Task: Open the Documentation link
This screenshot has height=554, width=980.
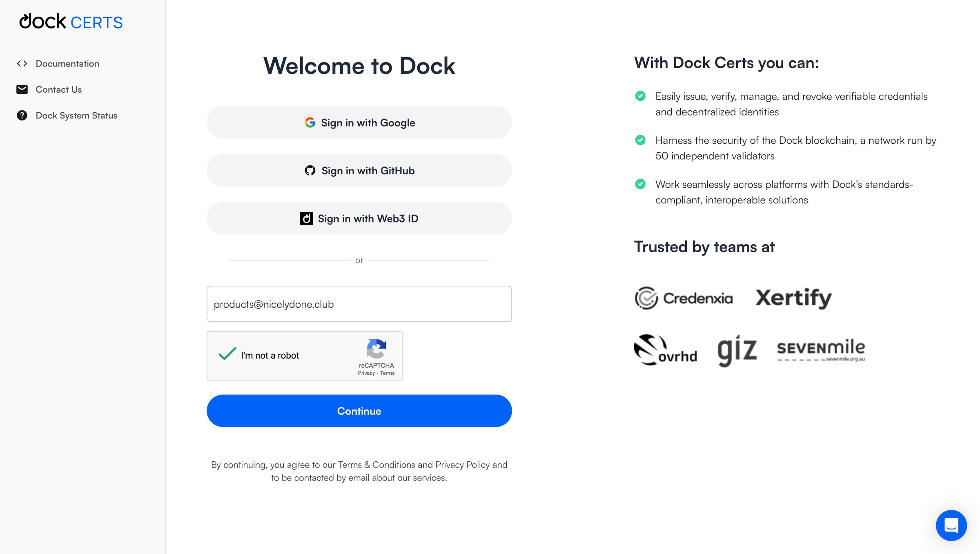Action: 67,64
